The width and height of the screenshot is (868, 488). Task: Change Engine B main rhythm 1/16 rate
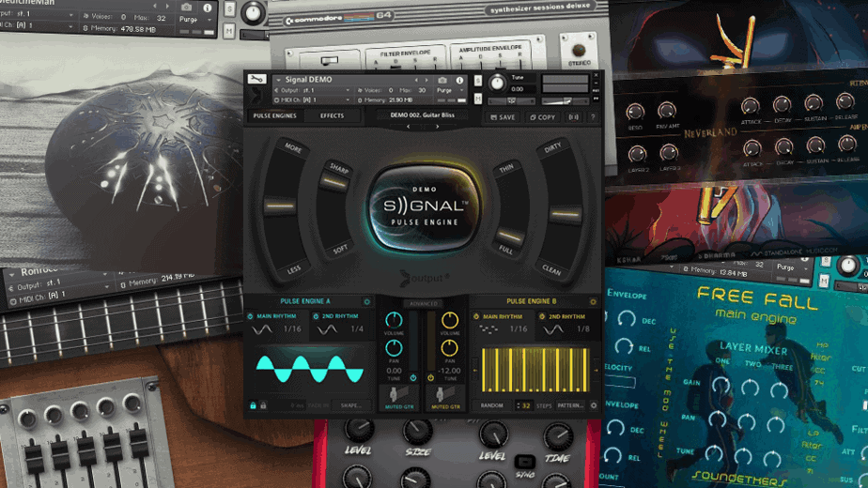click(x=519, y=329)
